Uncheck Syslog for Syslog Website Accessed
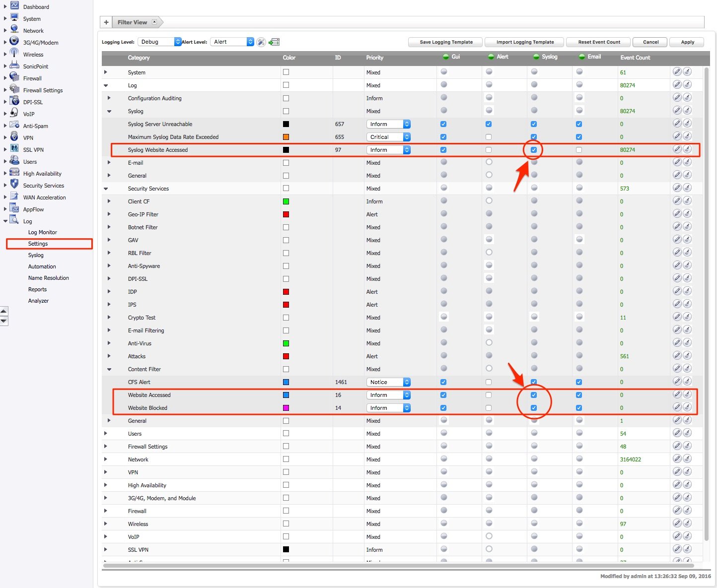 pos(534,150)
